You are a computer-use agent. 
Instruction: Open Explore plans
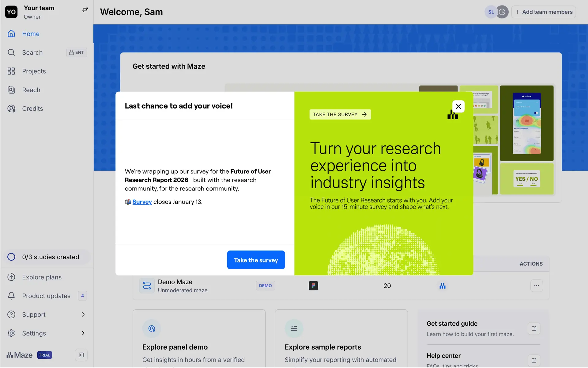[x=42, y=277]
